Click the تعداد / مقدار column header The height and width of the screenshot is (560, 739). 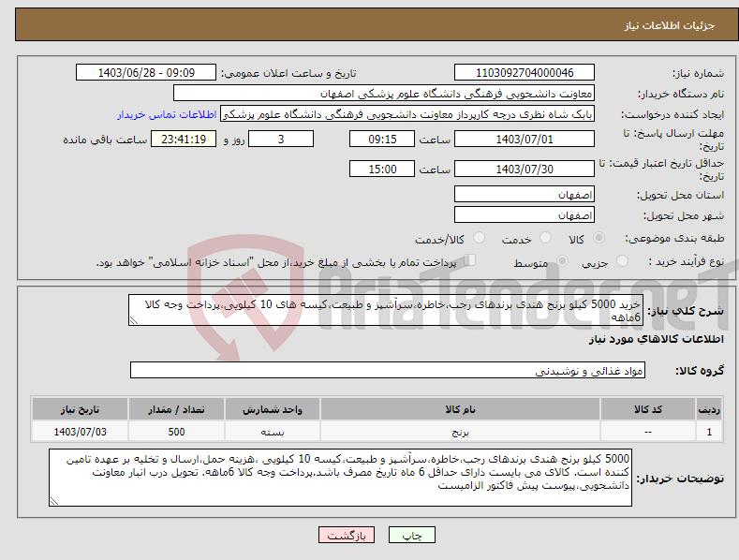pos(176,409)
